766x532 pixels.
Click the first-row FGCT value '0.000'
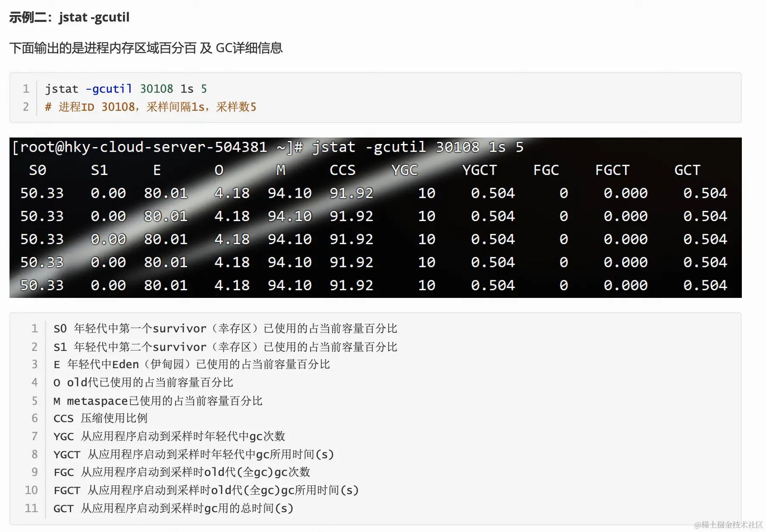tap(626, 193)
